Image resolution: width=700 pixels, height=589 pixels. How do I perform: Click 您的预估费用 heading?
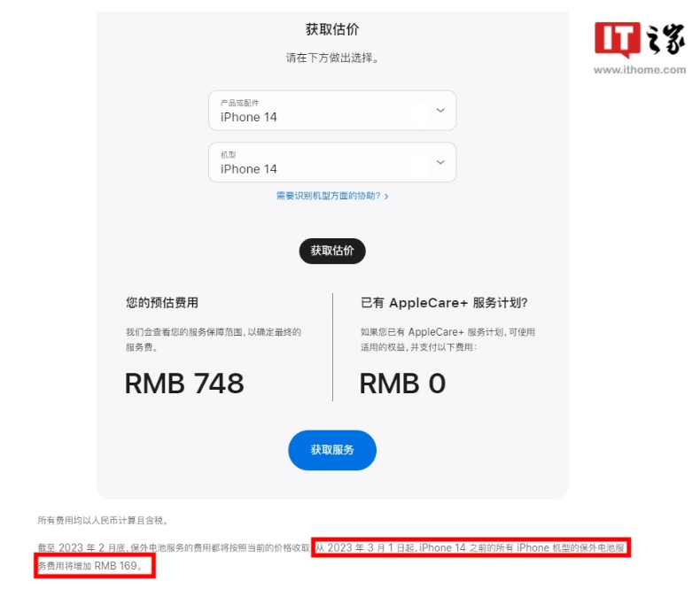(162, 303)
